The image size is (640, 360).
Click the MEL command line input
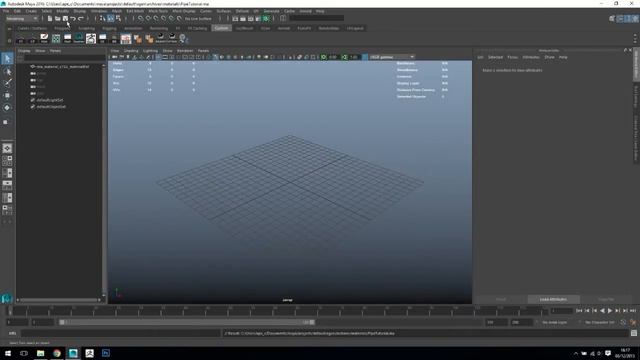click(x=120, y=333)
